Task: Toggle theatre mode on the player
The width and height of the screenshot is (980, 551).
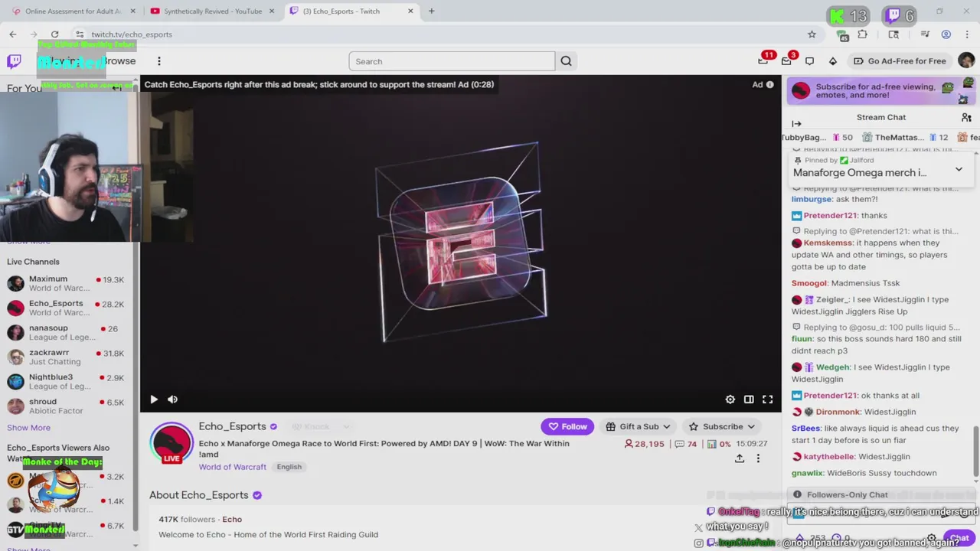Action: click(x=749, y=399)
